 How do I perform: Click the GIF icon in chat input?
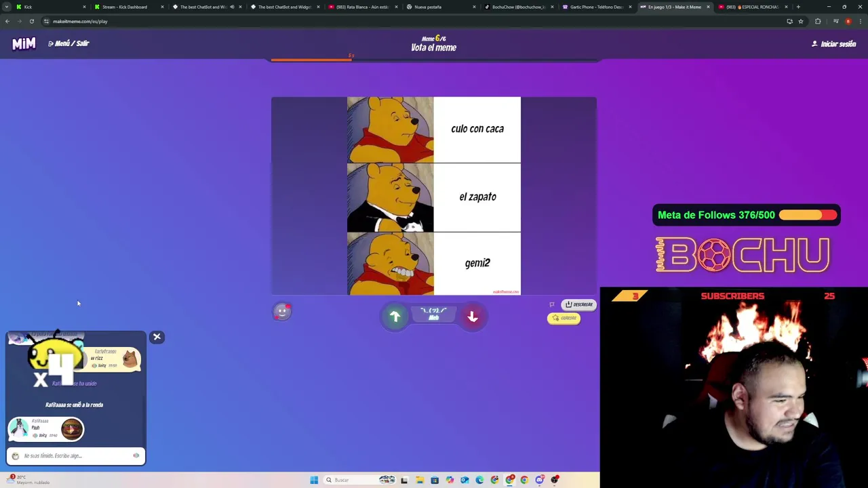click(136, 455)
